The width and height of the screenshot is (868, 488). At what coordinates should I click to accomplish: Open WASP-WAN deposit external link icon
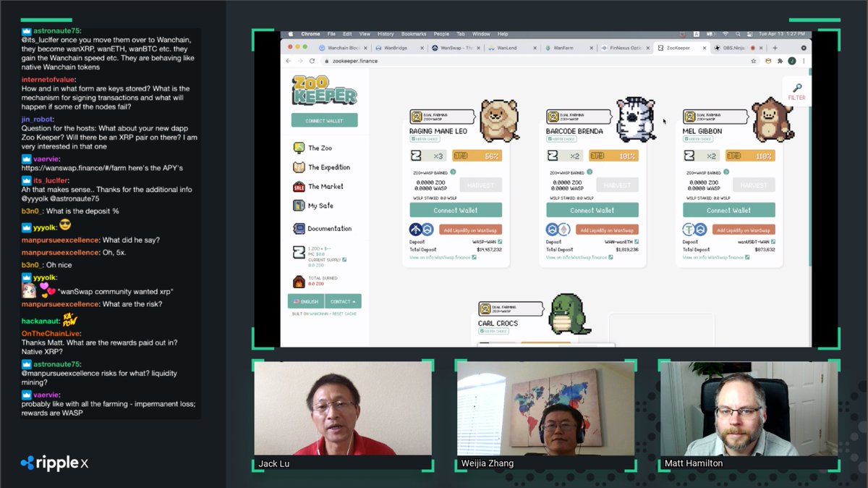(500, 242)
